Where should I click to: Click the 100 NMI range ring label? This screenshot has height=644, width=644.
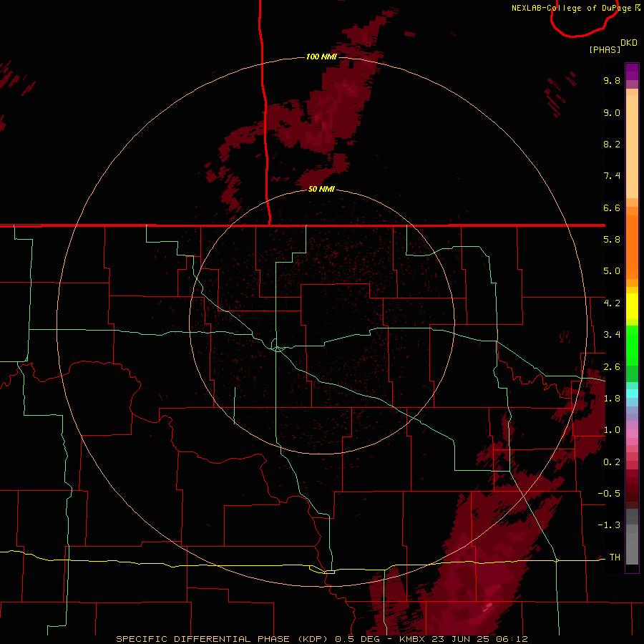321,57
